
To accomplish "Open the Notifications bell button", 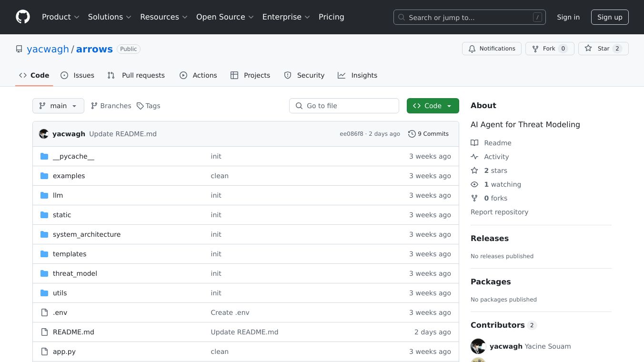I will tap(492, 49).
